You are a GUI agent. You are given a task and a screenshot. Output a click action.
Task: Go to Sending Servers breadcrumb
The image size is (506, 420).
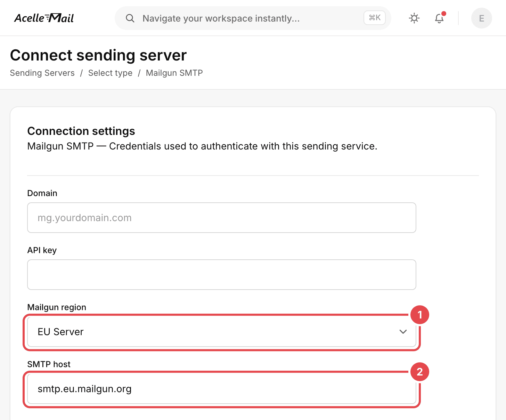tap(42, 73)
